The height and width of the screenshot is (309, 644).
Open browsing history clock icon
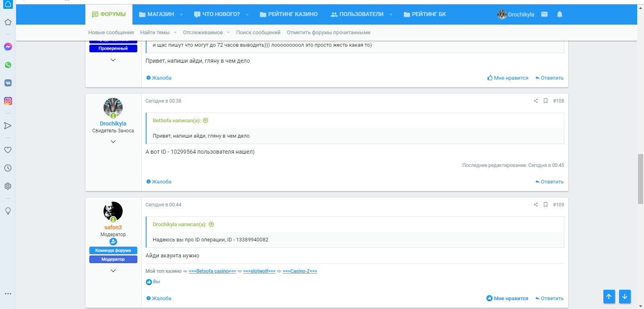[8, 168]
